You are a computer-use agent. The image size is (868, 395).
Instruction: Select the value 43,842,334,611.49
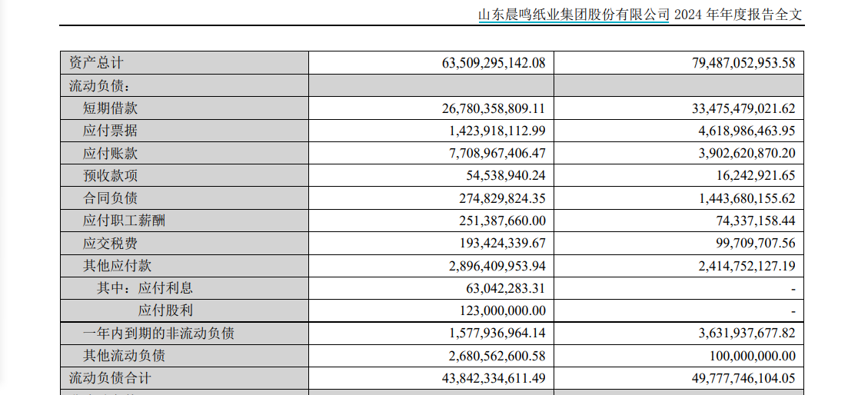pos(494,378)
